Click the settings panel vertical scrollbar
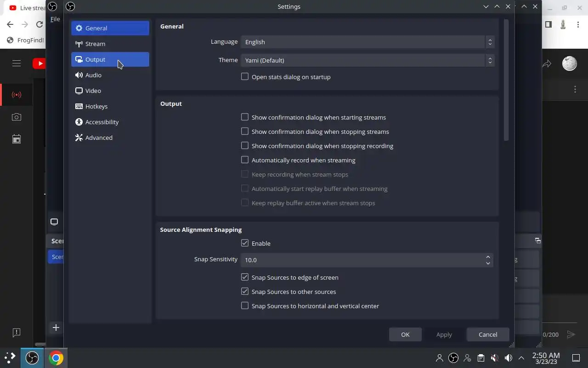 coord(506,80)
